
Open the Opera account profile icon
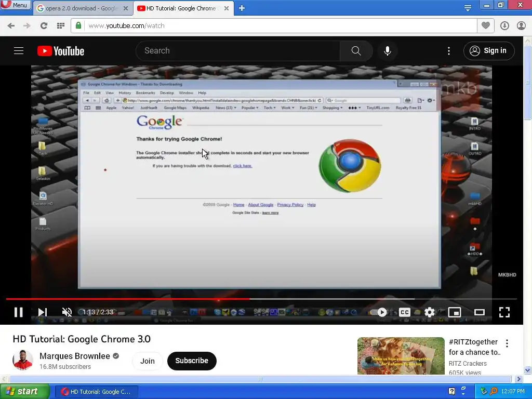tap(521, 26)
